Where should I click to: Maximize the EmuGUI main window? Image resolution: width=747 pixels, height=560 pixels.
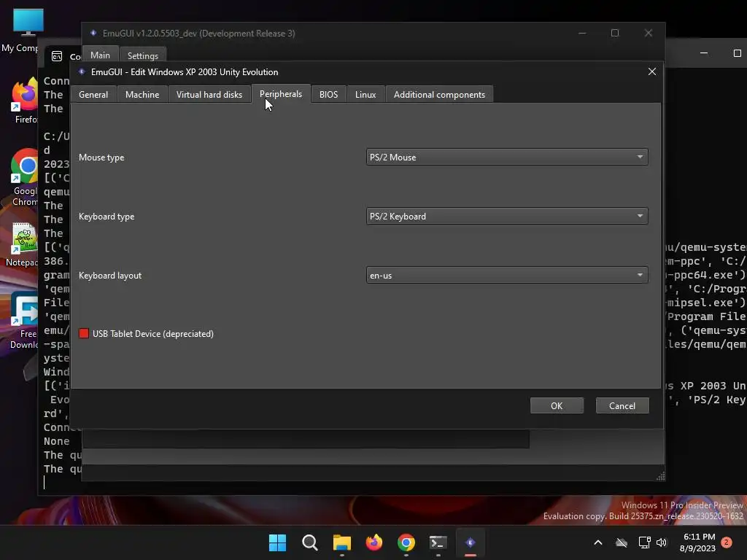point(615,33)
